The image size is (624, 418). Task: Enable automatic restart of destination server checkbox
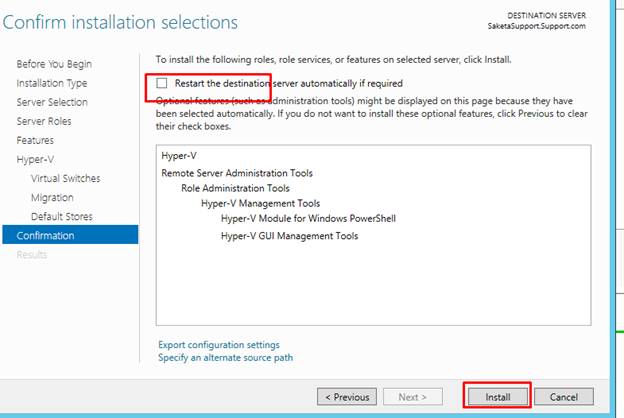click(163, 84)
